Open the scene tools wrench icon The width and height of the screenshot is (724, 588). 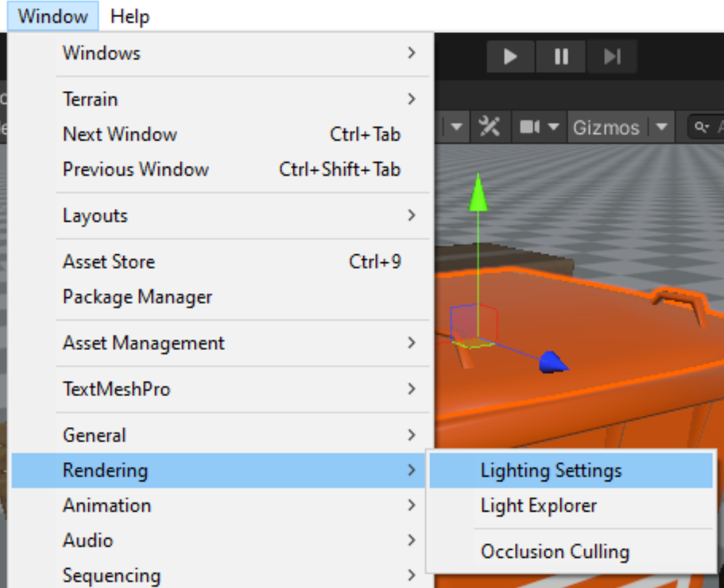pos(489,127)
